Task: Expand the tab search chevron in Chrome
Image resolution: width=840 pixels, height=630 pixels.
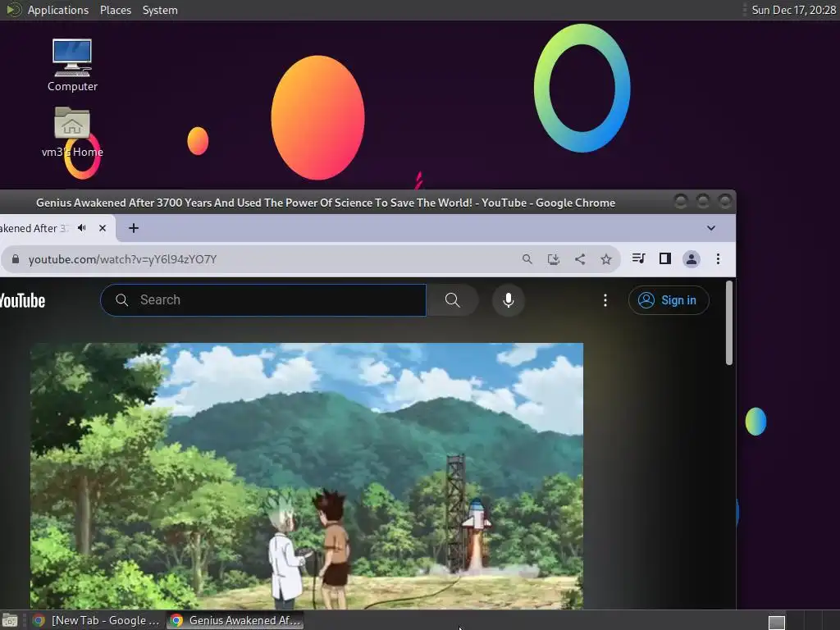Action: pos(711,228)
